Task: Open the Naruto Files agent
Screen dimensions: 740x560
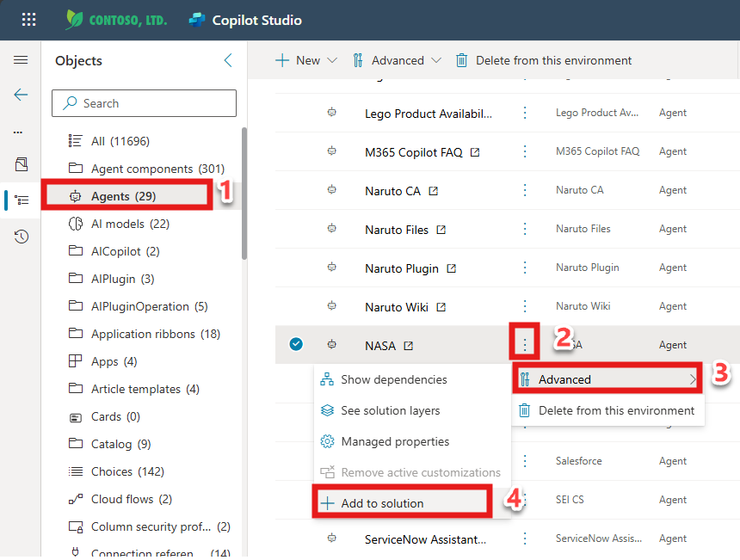Action: click(397, 230)
